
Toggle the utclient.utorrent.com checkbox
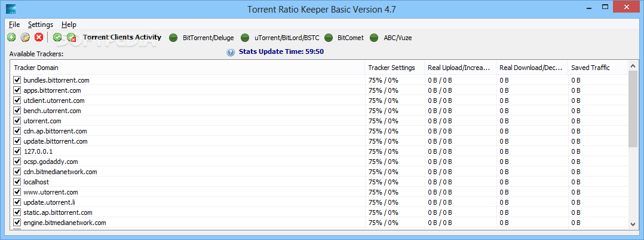[17, 101]
